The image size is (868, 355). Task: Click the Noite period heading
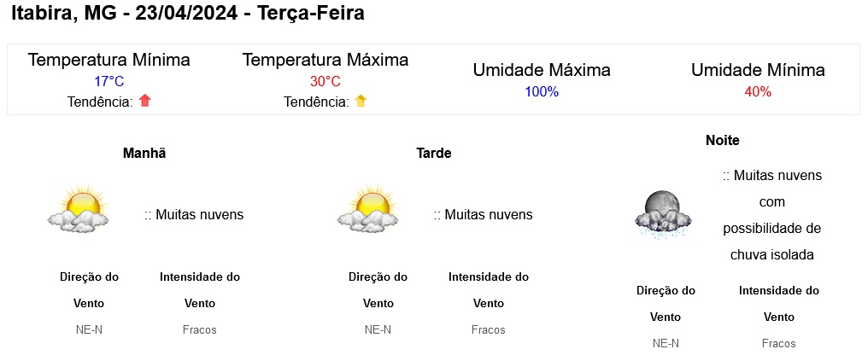pos(723,141)
